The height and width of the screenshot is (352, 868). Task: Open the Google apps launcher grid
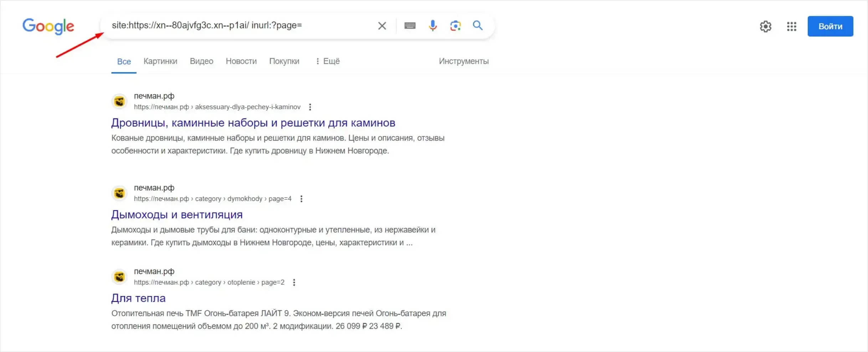pyautogui.click(x=792, y=26)
